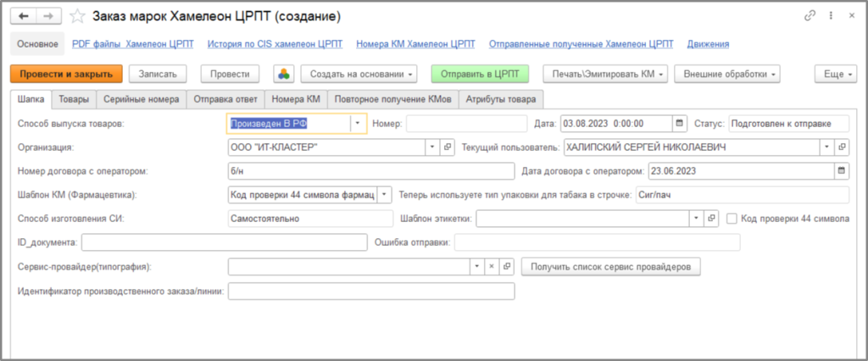Switch to the Товары tab

[74, 99]
